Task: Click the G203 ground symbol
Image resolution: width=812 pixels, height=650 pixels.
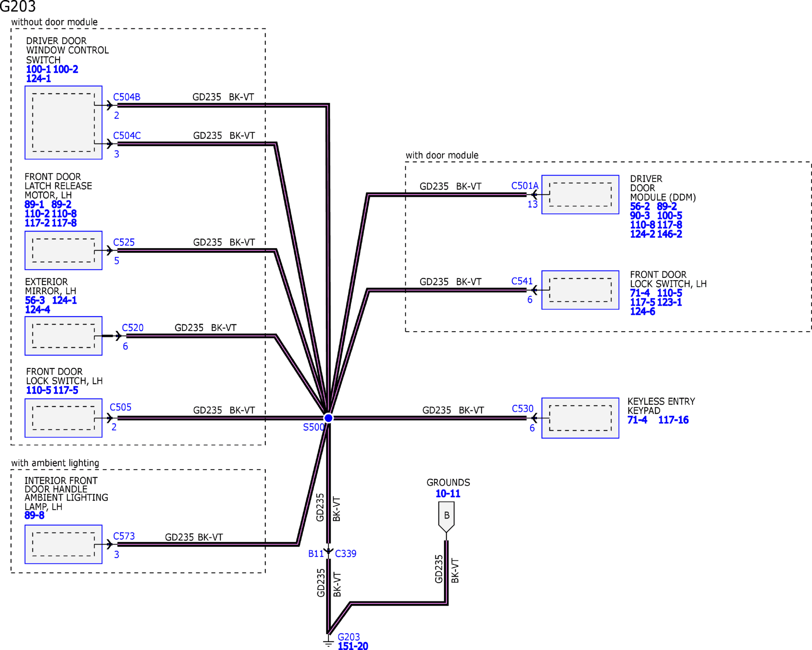Action: point(328,642)
